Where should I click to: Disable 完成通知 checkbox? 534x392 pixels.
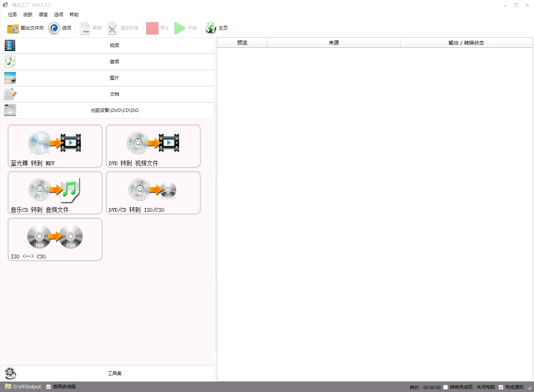tap(501, 387)
